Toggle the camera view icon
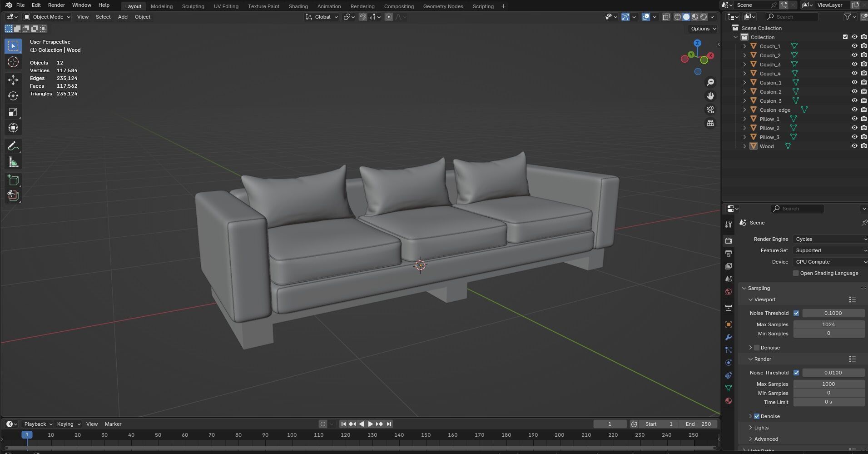Image resolution: width=868 pixels, height=454 pixels. pos(710,110)
